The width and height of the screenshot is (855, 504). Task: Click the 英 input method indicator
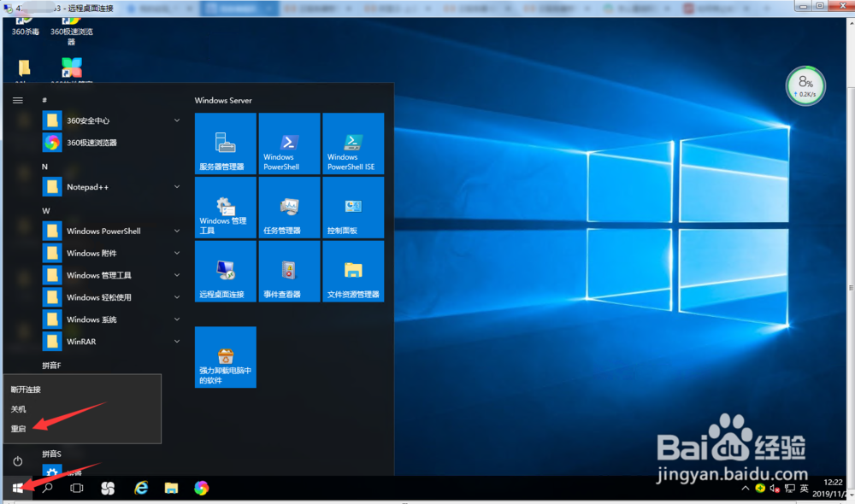click(x=804, y=489)
